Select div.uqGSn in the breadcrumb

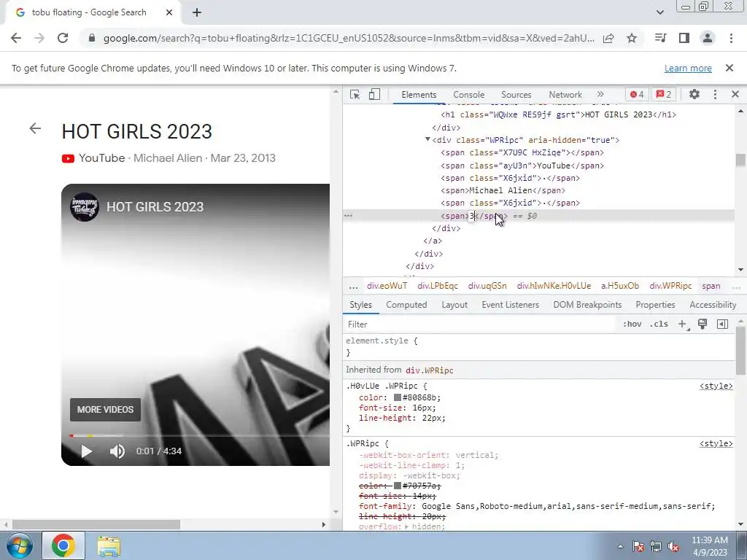click(487, 286)
